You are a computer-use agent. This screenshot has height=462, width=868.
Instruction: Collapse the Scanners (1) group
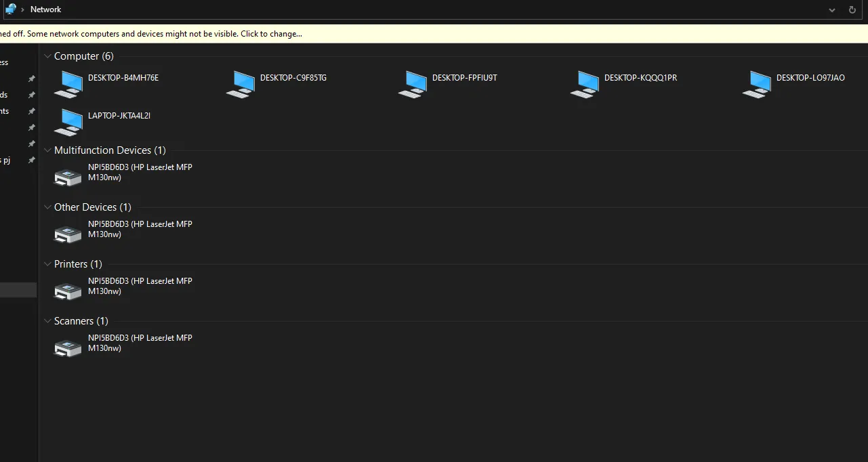pyautogui.click(x=47, y=321)
